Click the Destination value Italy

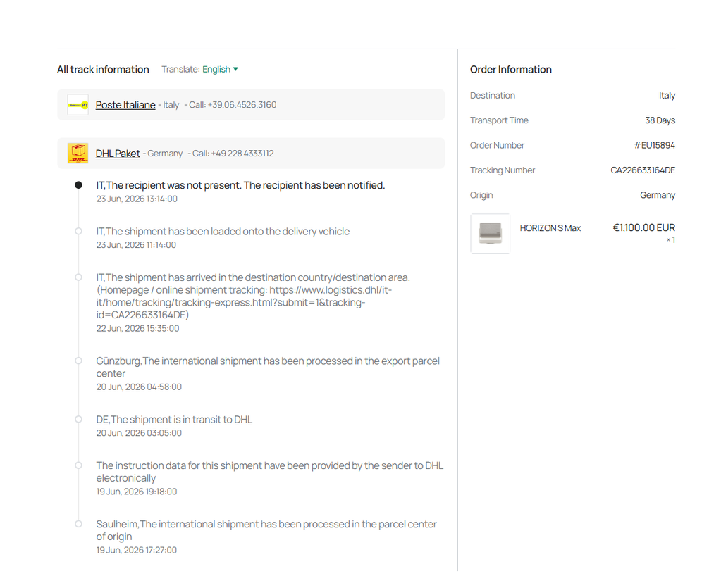point(667,96)
